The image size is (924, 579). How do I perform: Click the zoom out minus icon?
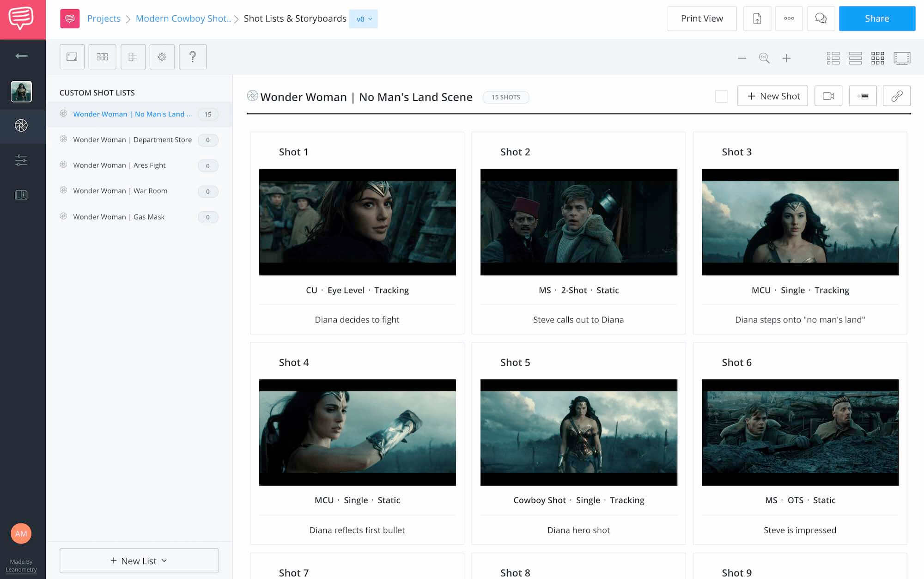point(742,58)
